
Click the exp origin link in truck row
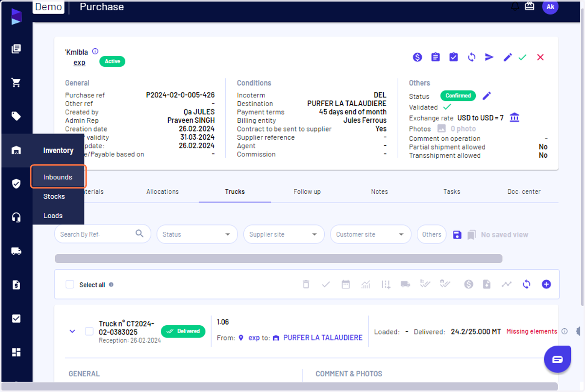tap(254, 337)
